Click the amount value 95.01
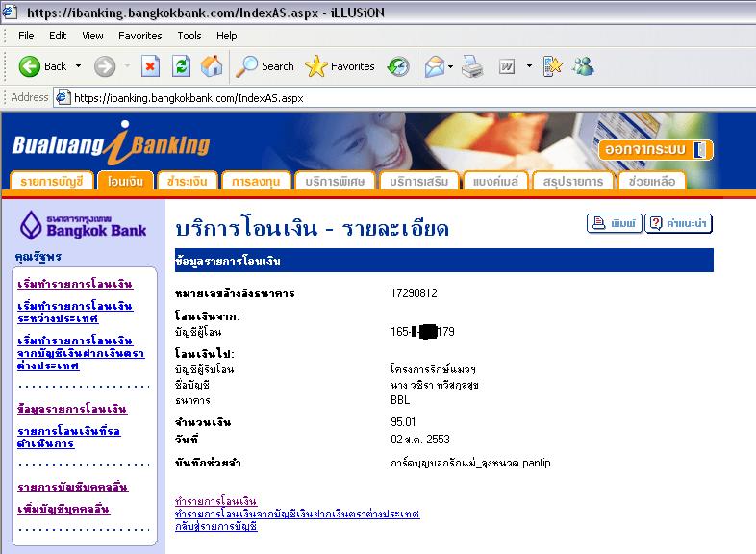756x554 pixels. click(403, 422)
